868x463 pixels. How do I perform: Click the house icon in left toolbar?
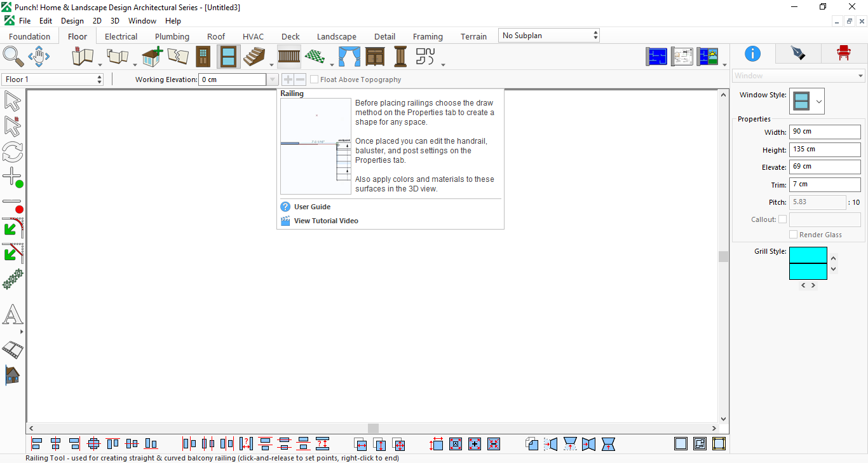coord(13,375)
